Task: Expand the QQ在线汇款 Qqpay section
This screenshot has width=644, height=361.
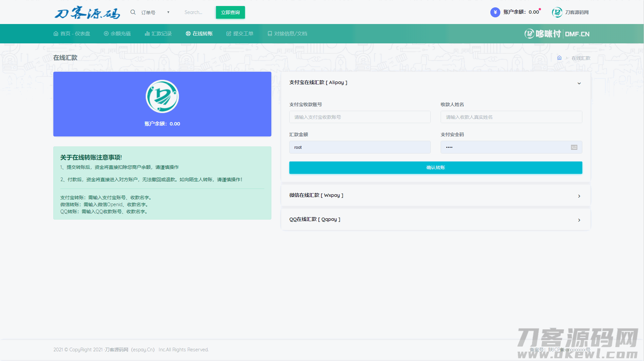Action: pos(579,220)
